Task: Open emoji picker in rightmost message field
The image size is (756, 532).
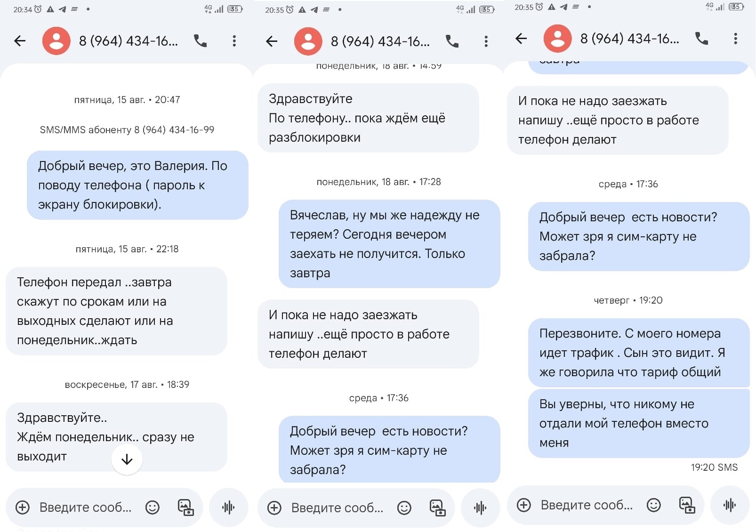Action: click(x=653, y=505)
